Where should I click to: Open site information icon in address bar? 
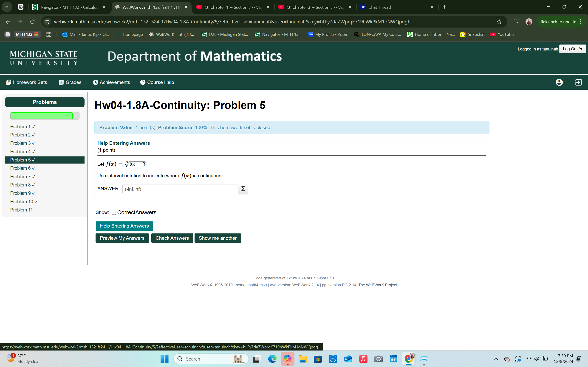pos(47,22)
